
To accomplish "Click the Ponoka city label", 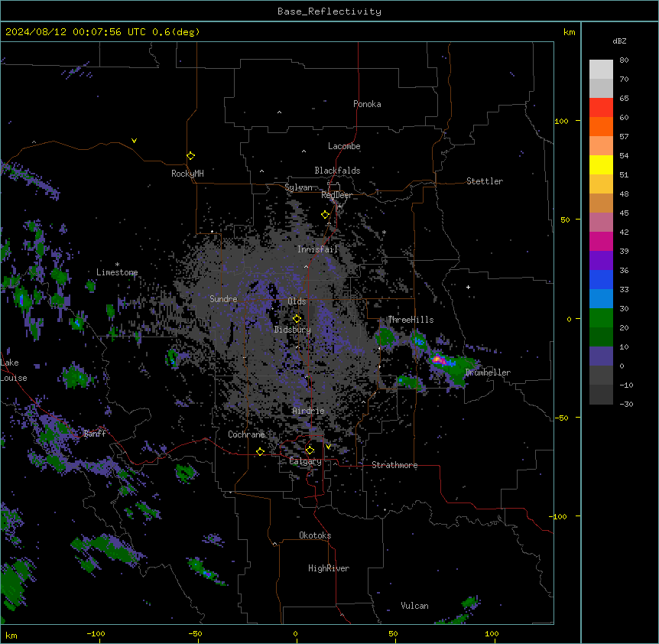I will pos(367,104).
